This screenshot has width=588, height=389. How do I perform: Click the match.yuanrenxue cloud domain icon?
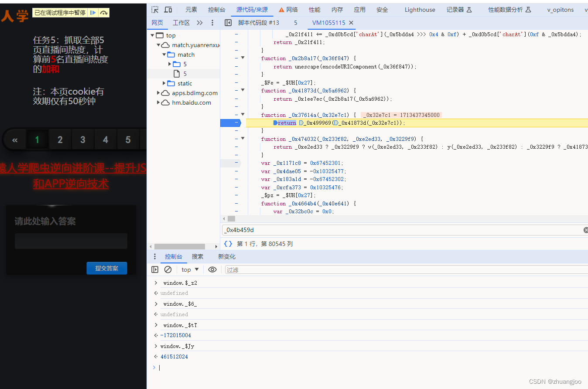pos(165,45)
